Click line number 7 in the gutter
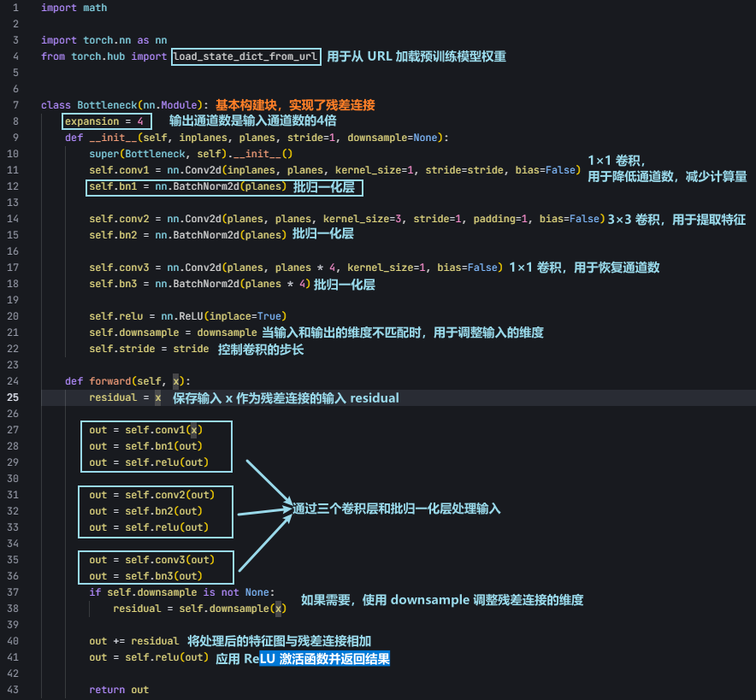The width and height of the screenshot is (756, 700). pos(16,105)
